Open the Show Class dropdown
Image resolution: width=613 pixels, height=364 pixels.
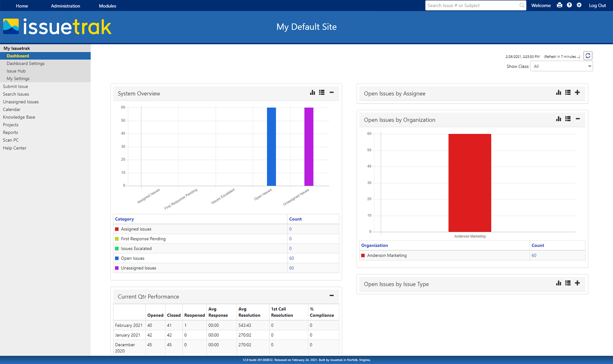(x=561, y=66)
